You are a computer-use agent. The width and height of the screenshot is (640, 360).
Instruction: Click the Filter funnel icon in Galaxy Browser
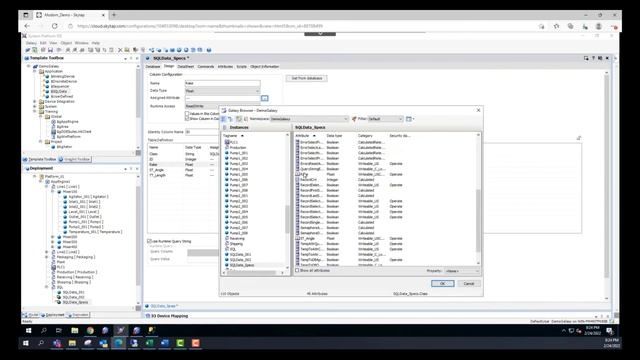point(354,119)
